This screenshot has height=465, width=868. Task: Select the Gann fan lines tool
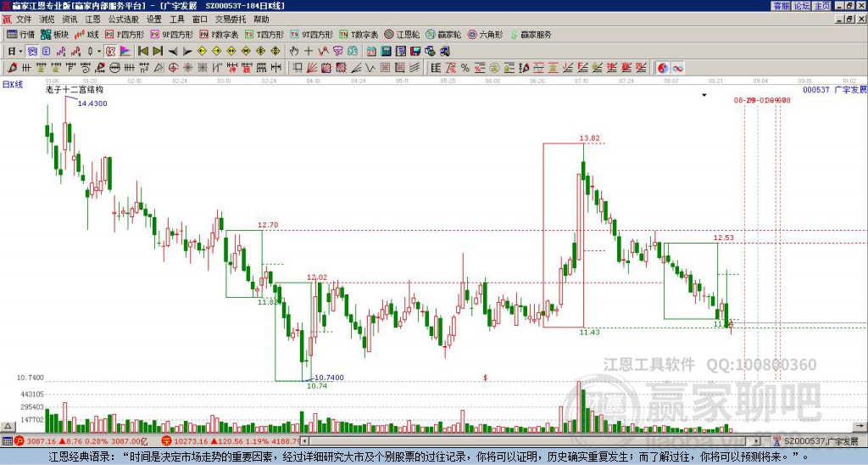[x=312, y=68]
